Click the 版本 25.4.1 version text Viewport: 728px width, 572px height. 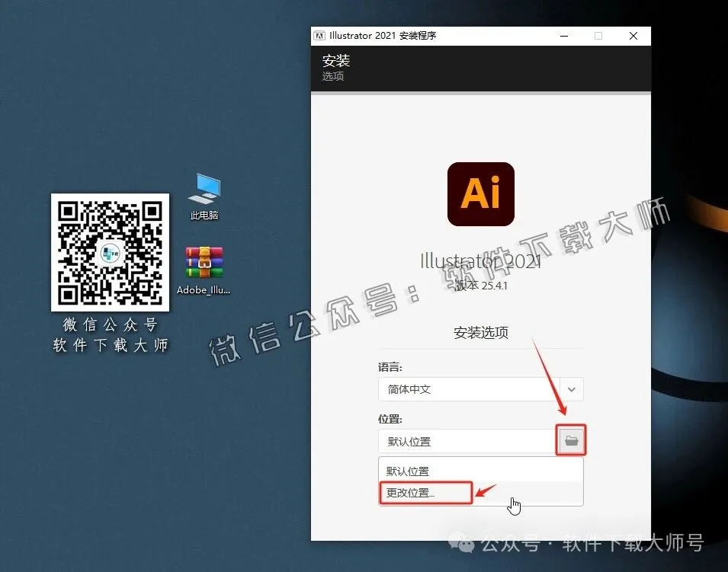tap(480, 286)
